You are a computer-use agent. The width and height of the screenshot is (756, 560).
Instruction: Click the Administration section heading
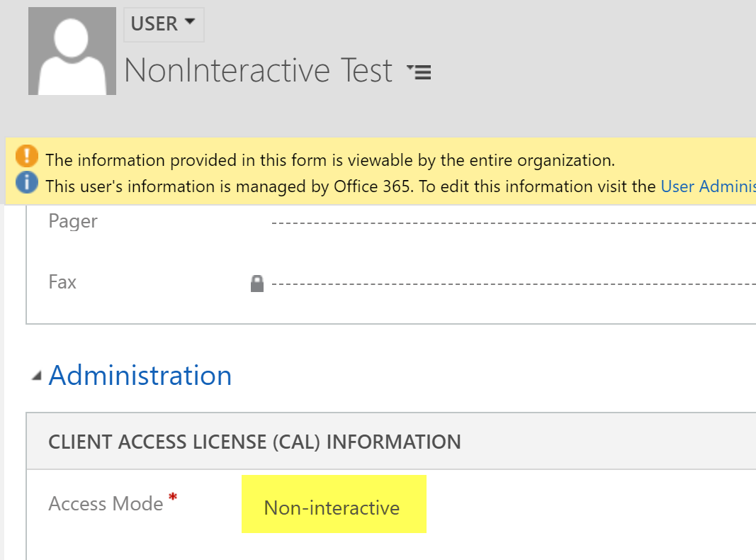click(x=140, y=375)
